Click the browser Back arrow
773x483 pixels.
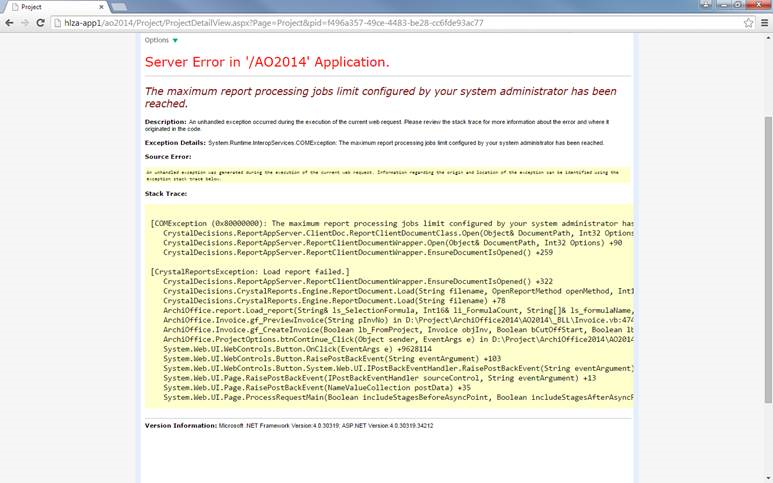(10, 23)
